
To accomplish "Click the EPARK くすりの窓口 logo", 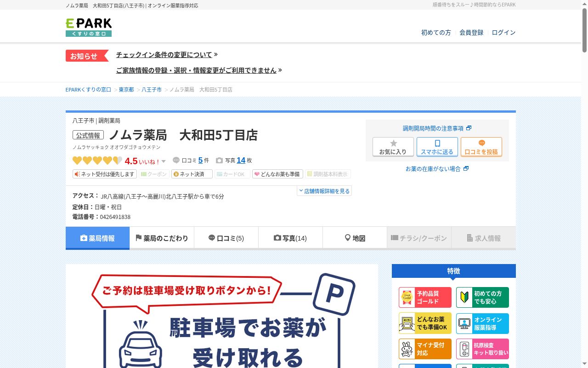I will (89, 28).
